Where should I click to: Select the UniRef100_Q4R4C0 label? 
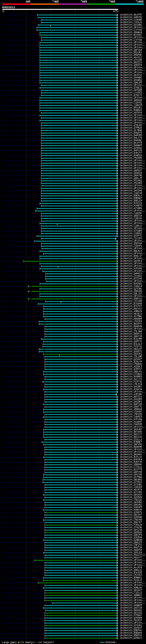point(131,273)
